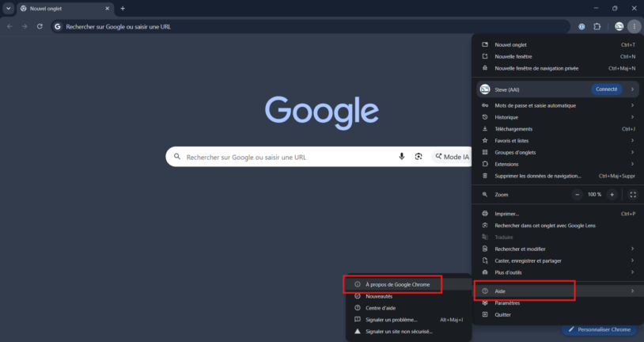Decrease zoom with the minus button
644x342 pixels.
pos(577,195)
